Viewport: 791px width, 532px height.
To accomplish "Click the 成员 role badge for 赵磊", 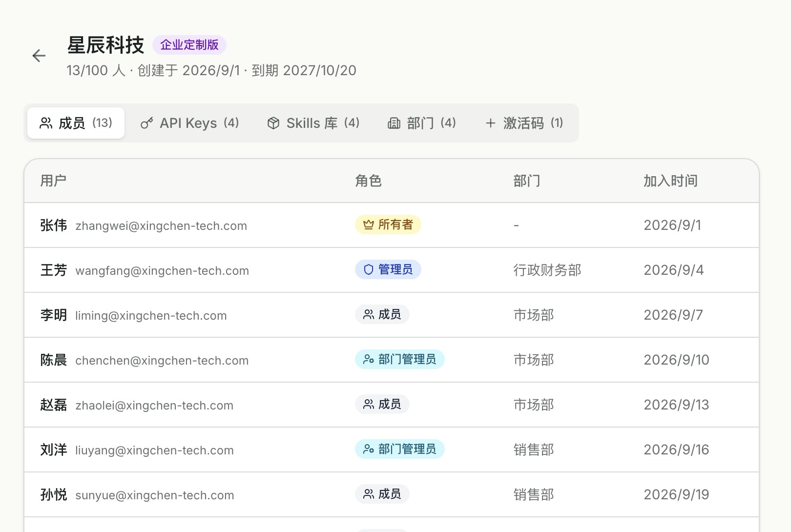I will tap(382, 404).
